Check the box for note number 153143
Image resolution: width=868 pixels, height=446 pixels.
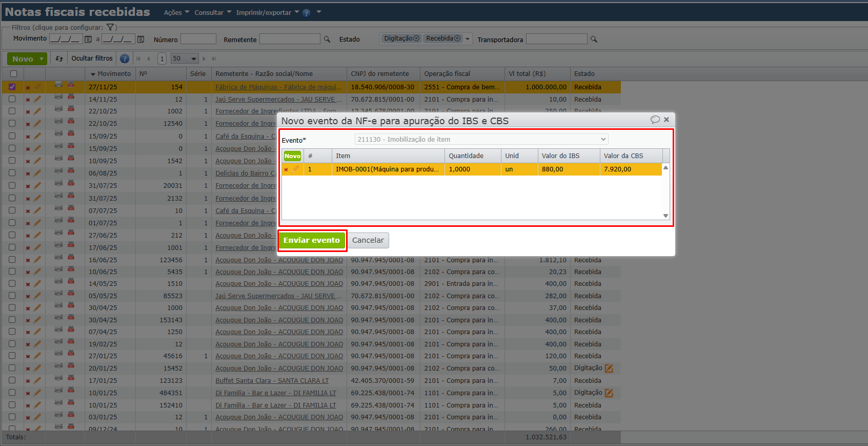12,320
